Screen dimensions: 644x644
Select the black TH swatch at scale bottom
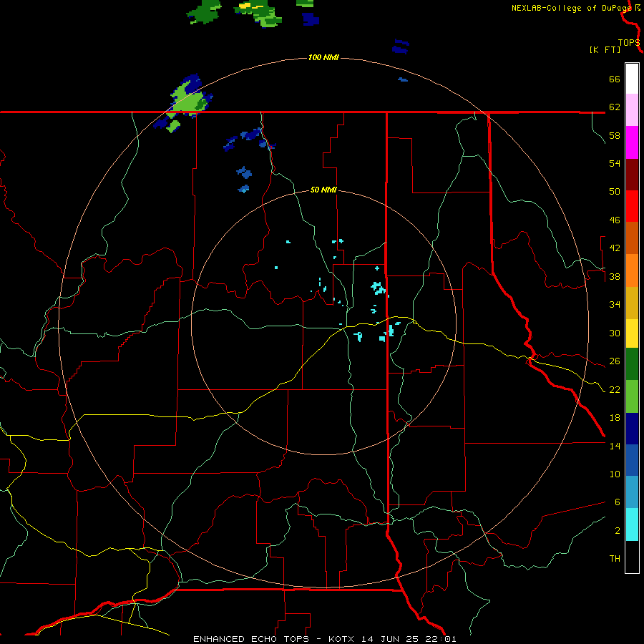point(632,557)
